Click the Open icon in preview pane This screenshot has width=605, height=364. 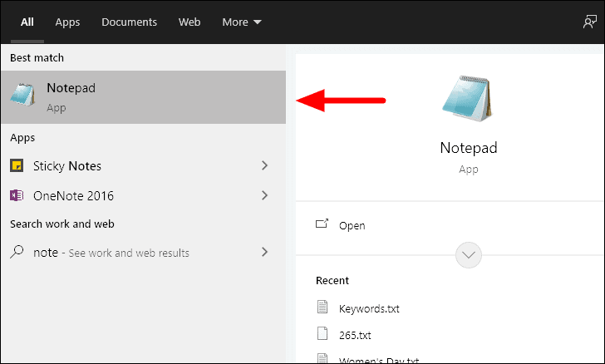click(x=322, y=224)
